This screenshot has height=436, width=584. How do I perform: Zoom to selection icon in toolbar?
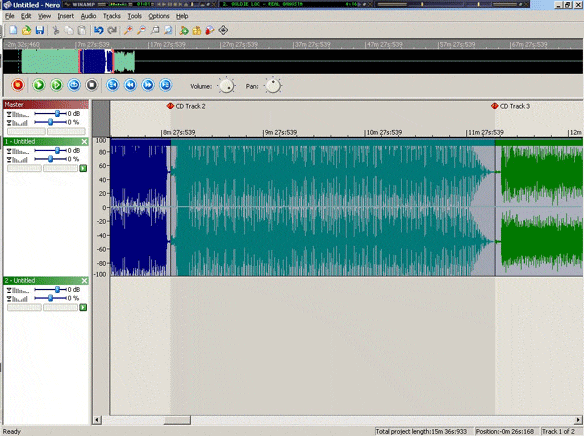pos(155,30)
